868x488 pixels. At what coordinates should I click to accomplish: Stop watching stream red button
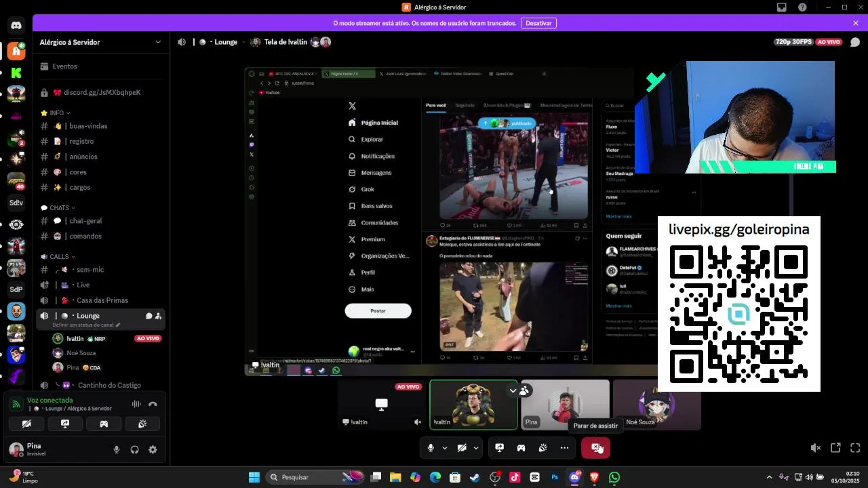coord(595,448)
